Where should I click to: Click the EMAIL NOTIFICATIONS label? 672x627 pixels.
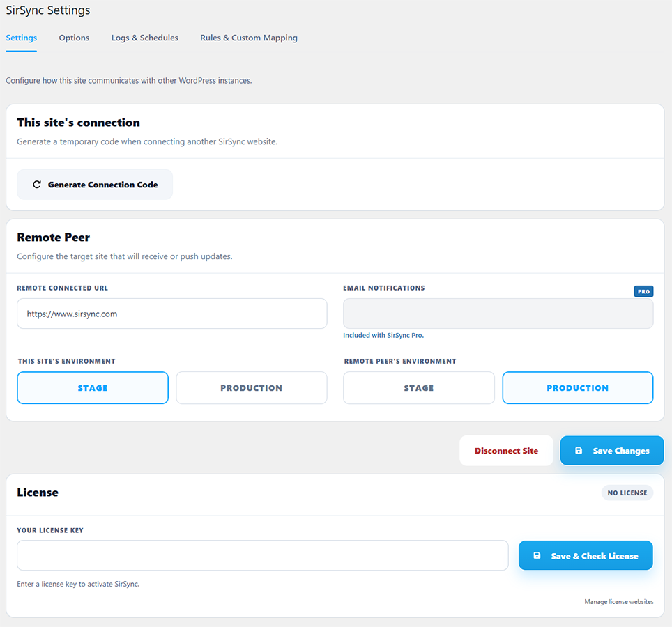click(x=384, y=288)
